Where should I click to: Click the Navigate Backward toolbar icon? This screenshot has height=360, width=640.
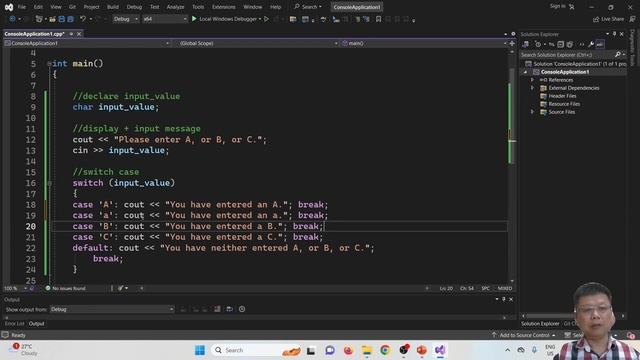point(12,19)
